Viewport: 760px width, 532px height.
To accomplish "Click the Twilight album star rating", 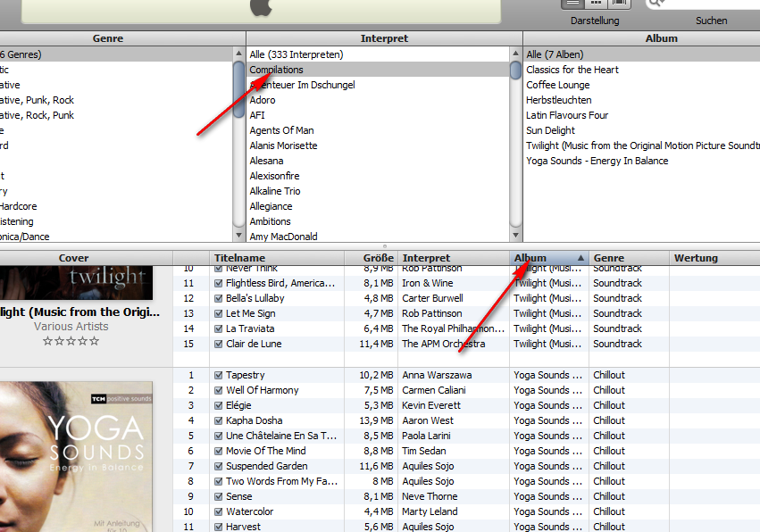I will (x=71, y=341).
